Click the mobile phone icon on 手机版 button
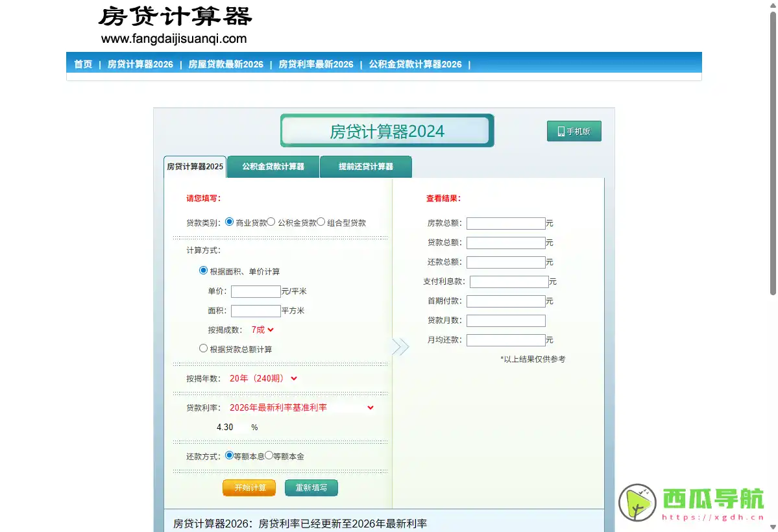 [x=561, y=131]
